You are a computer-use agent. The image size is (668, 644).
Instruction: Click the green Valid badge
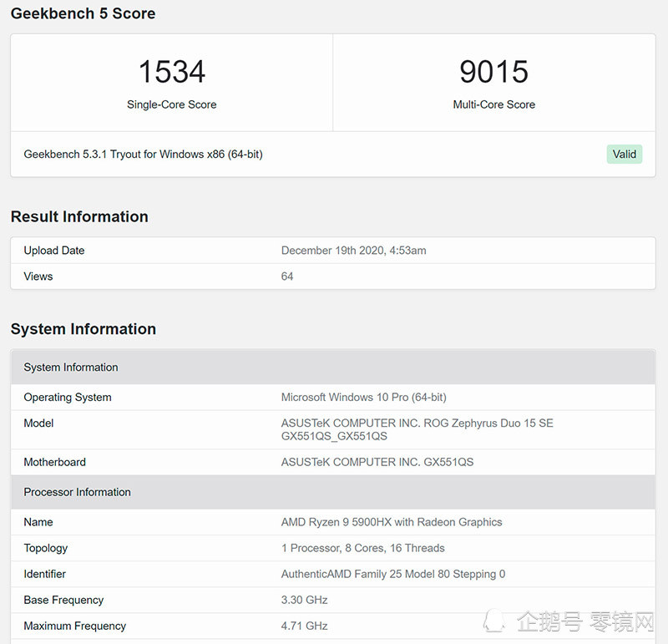pos(625,154)
